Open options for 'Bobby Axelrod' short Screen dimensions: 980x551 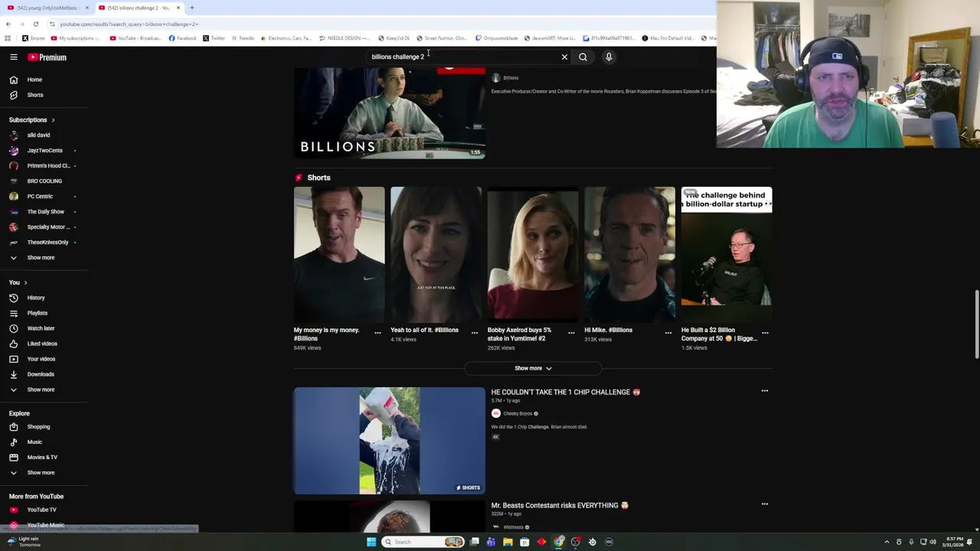pyautogui.click(x=571, y=333)
